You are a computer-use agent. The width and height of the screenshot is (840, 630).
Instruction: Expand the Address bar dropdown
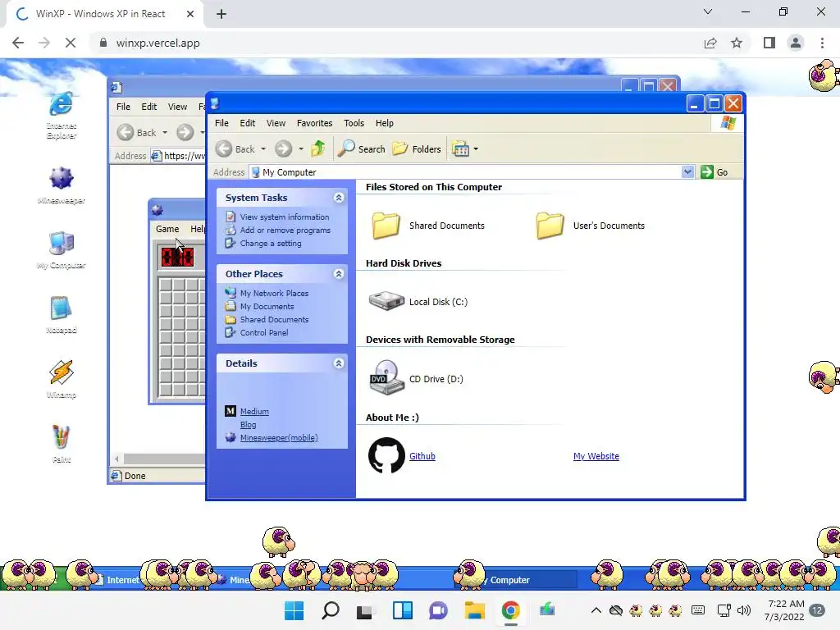point(688,172)
